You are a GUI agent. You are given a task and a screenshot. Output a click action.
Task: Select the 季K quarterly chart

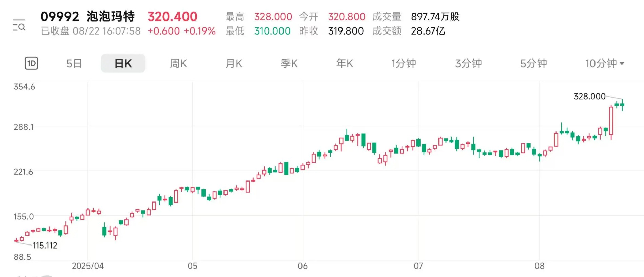(289, 63)
